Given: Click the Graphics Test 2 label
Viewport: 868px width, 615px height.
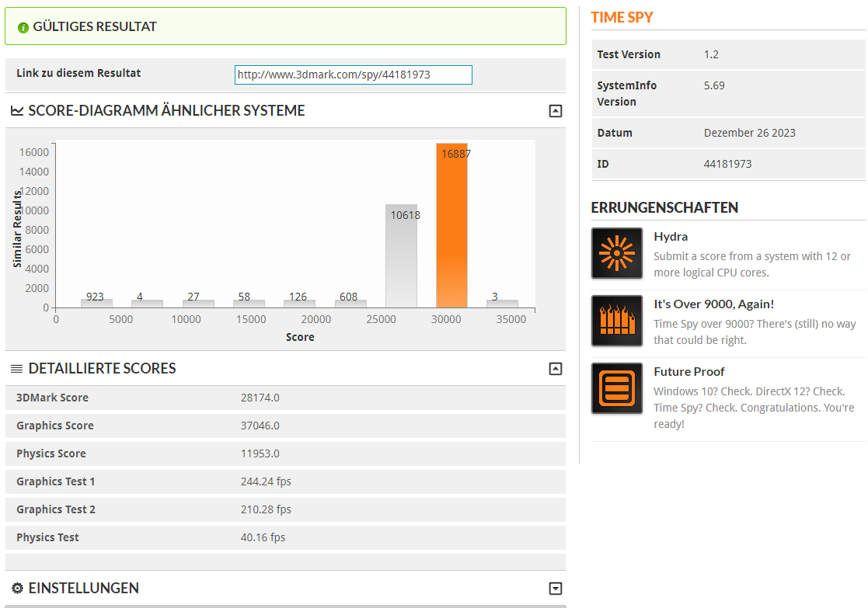Looking at the screenshot, I should tap(55, 509).
